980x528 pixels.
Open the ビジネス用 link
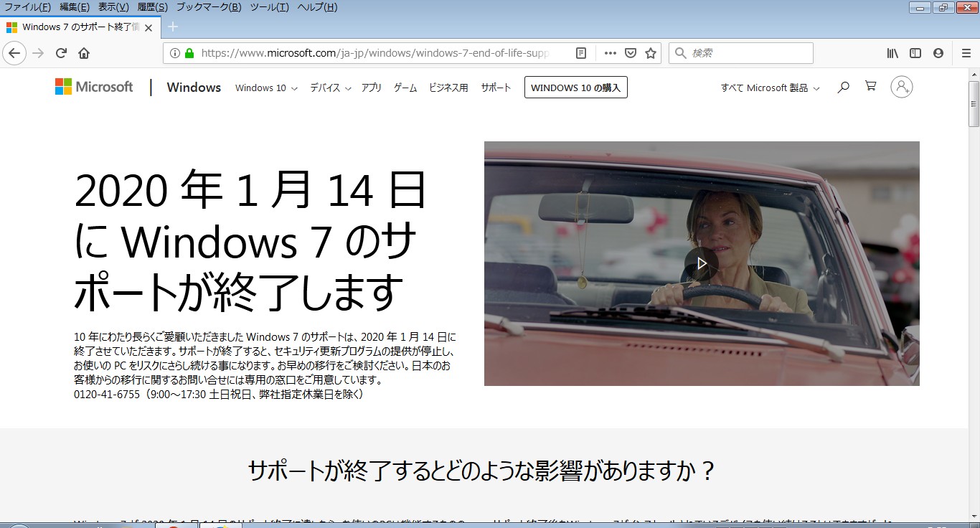pos(448,88)
